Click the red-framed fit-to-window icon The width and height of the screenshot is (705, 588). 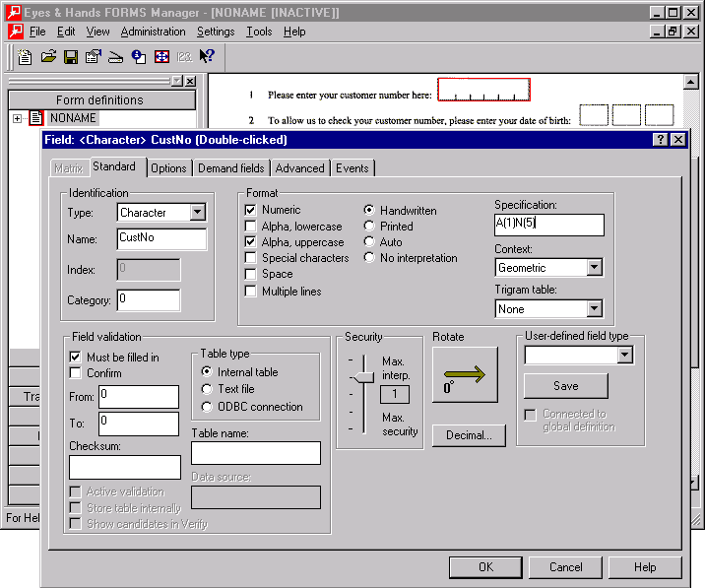(x=161, y=57)
